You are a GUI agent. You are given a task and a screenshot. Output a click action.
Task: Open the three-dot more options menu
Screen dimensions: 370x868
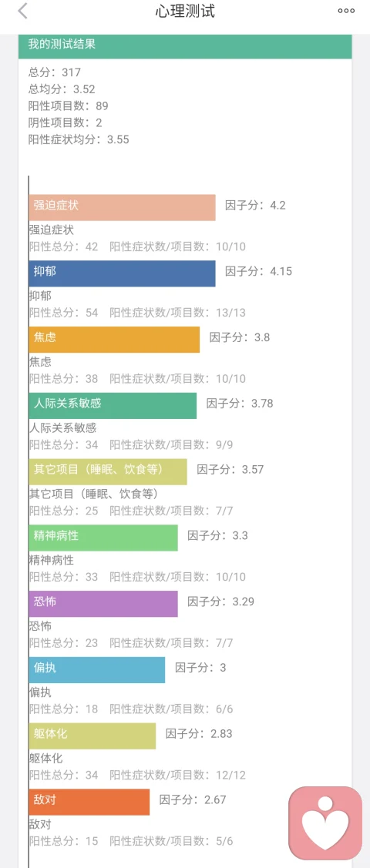(x=346, y=11)
